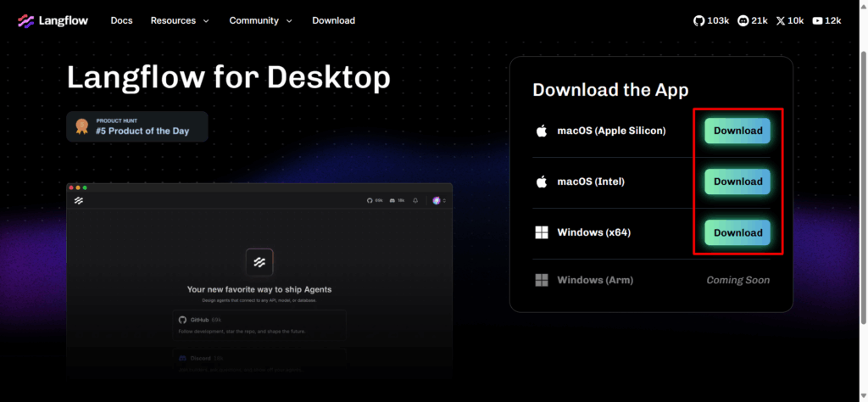Screen dimensions: 868x402
Task: Click Windows (Arm) Coming Soon label
Action: (737, 280)
